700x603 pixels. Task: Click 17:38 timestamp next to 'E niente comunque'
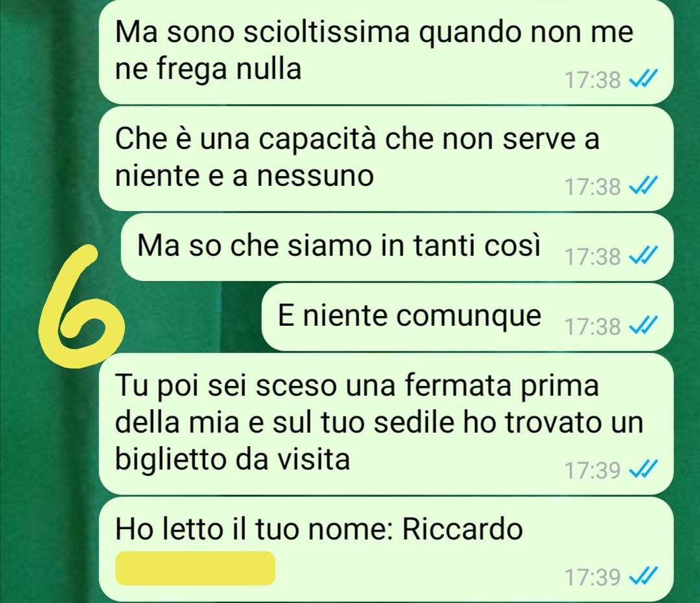click(x=592, y=326)
